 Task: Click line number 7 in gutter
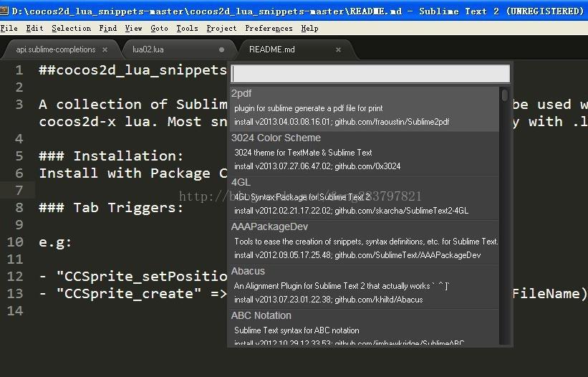click(19, 190)
